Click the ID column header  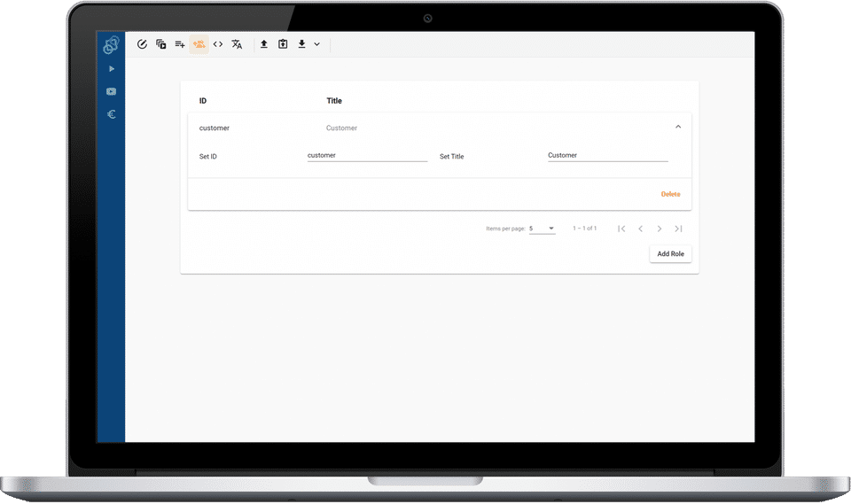click(203, 101)
